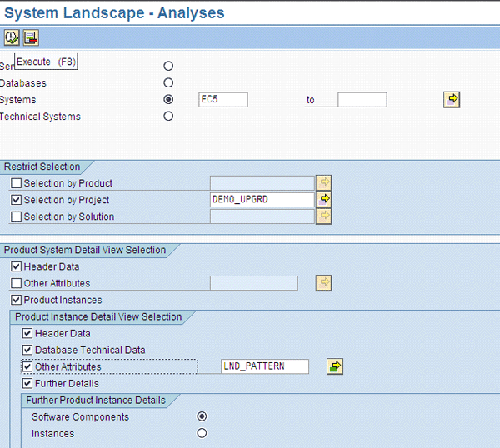Select the Systems radio button
This screenshot has height=448, width=500.
click(x=168, y=99)
